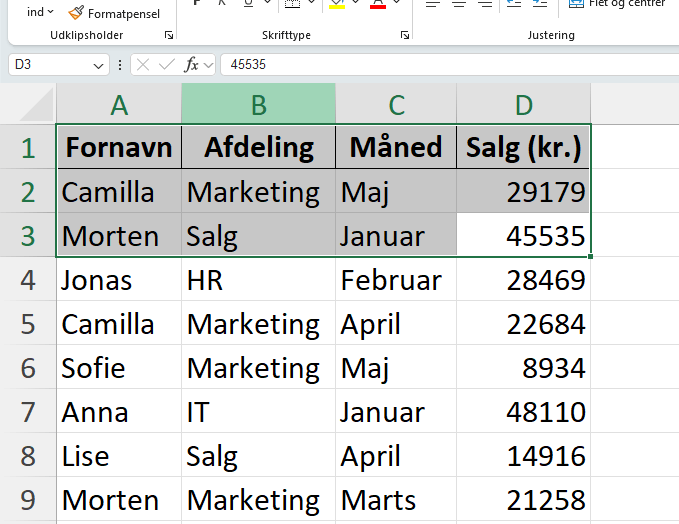Open the font color dropdown arrow

coord(397,4)
